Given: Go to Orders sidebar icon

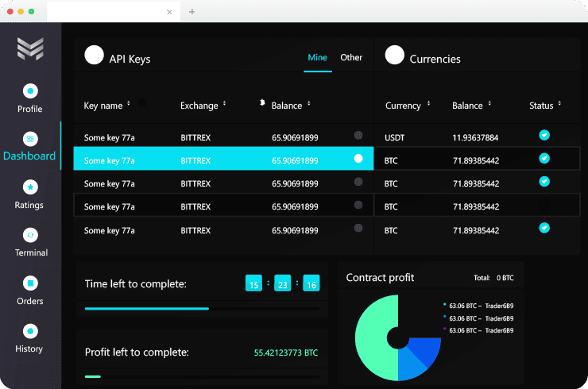Looking at the screenshot, I should (x=30, y=283).
